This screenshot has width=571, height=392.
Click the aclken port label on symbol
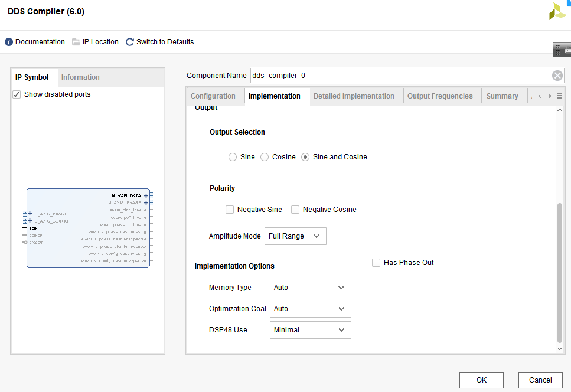pos(35,235)
